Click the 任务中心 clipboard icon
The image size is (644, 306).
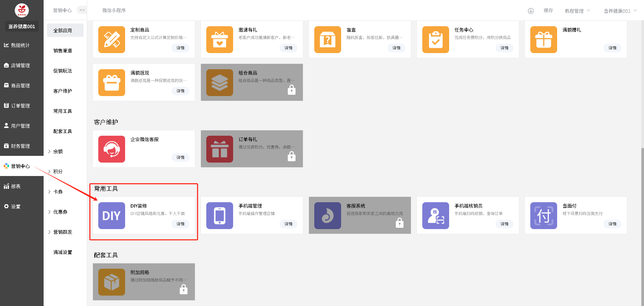435,40
